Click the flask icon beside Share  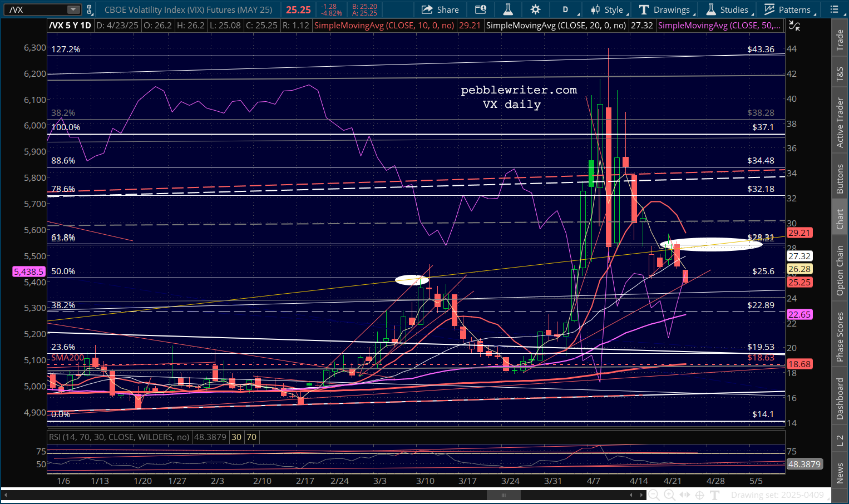pyautogui.click(x=507, y=9)
